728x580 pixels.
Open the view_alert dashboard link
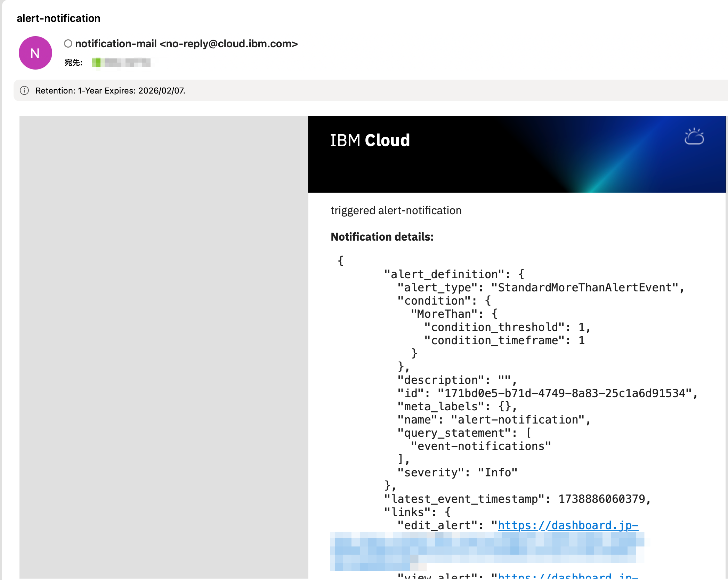[568, 576]
